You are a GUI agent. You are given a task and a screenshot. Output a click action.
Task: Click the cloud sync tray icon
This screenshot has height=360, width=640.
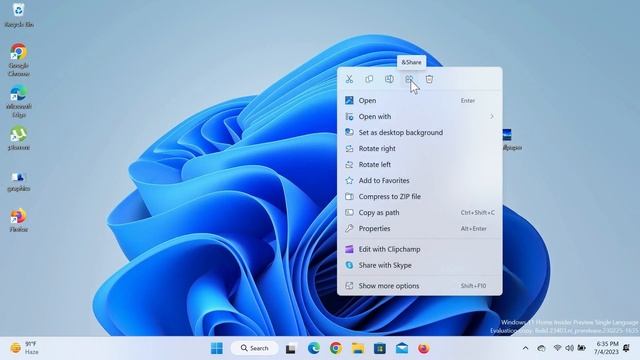(x=542, y=348)
